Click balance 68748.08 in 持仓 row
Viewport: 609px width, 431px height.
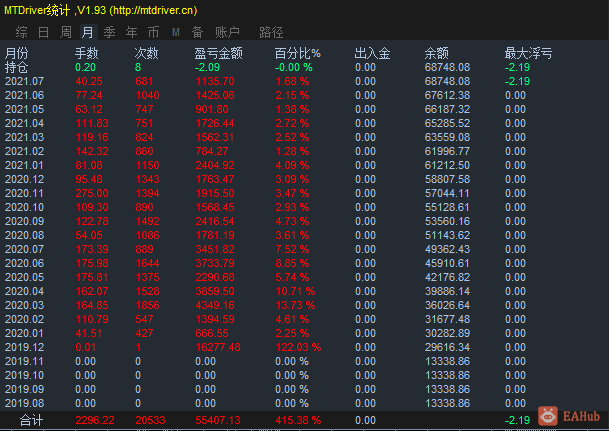click(447, 68)
